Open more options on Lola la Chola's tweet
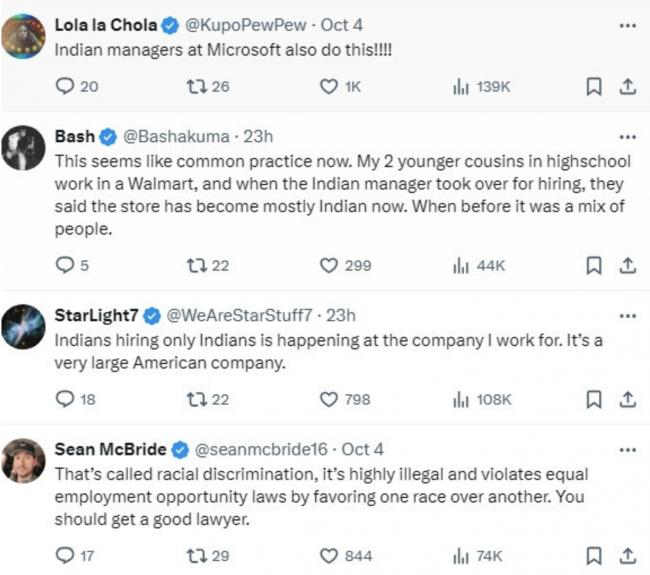 coord(627,23)
